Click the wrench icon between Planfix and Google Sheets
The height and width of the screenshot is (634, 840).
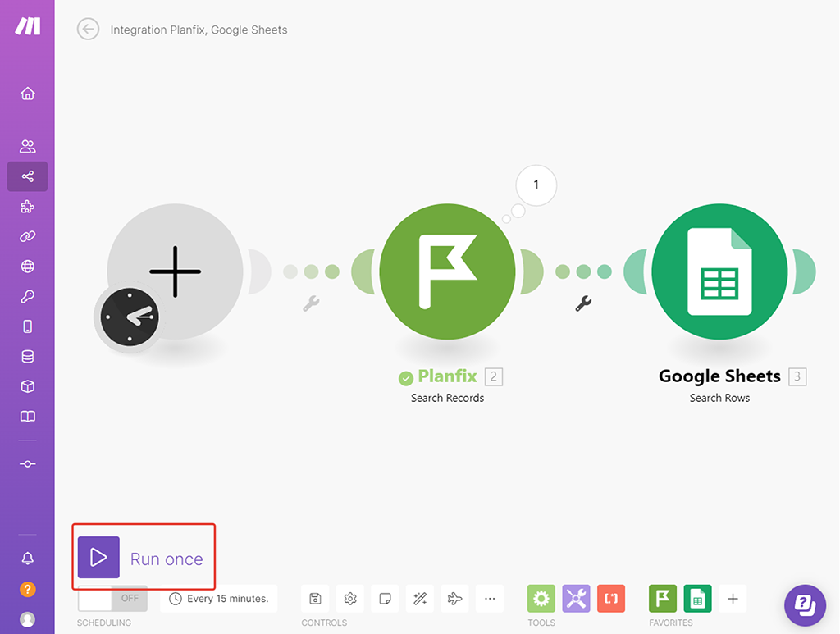tap(583, 303)
